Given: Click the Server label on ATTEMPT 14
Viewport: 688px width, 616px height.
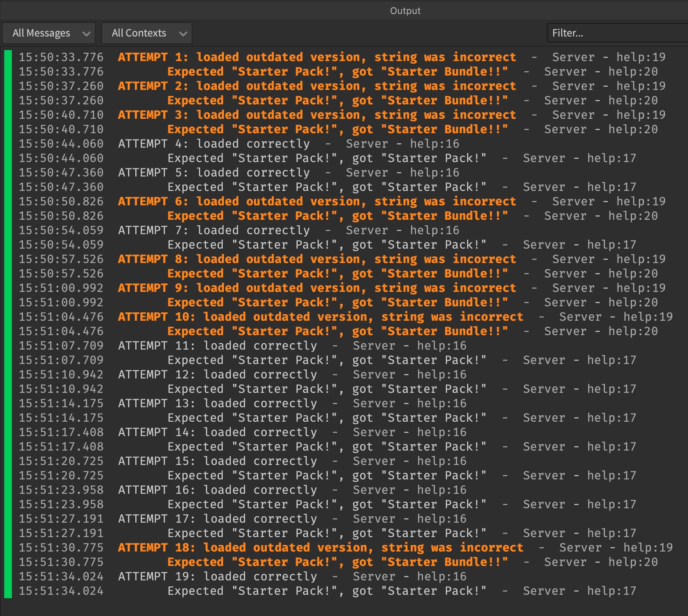Looking at the screenshot, I should [374, 432].
